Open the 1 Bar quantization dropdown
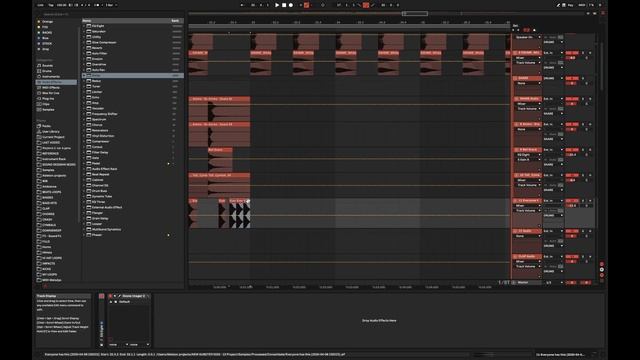Image resolution: width=640 pixels, height=360 pixels. tap(111, 5)
